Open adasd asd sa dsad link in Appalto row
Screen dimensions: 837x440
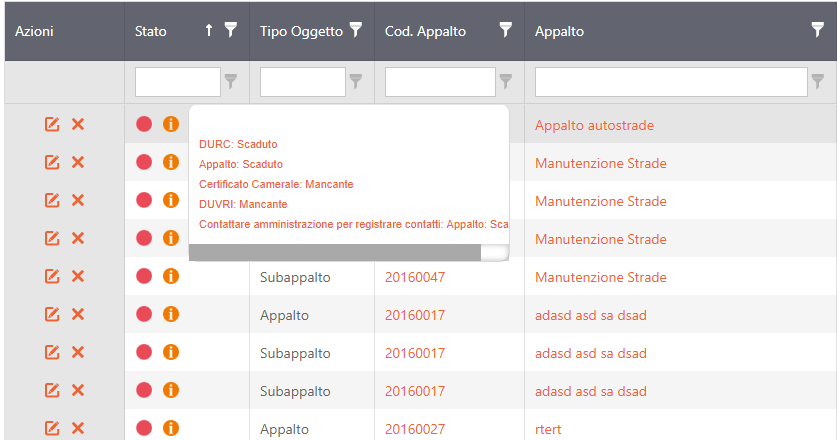(x=590, y=315)
